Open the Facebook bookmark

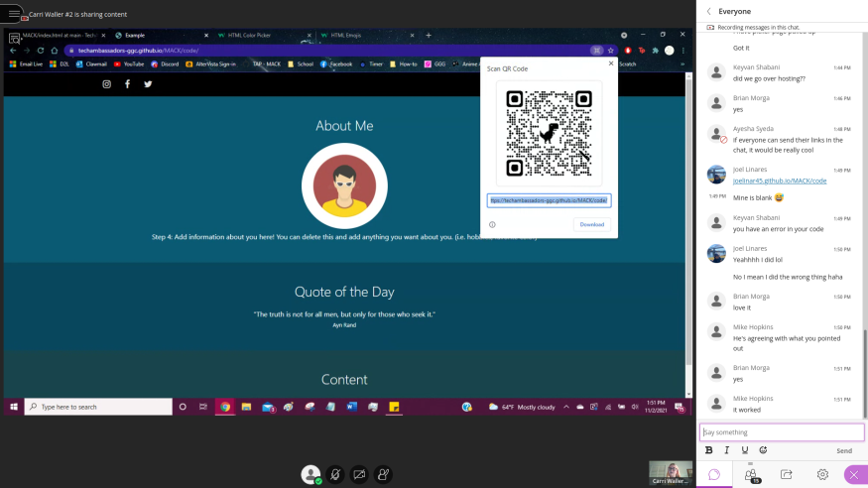[x=336, y=64]
